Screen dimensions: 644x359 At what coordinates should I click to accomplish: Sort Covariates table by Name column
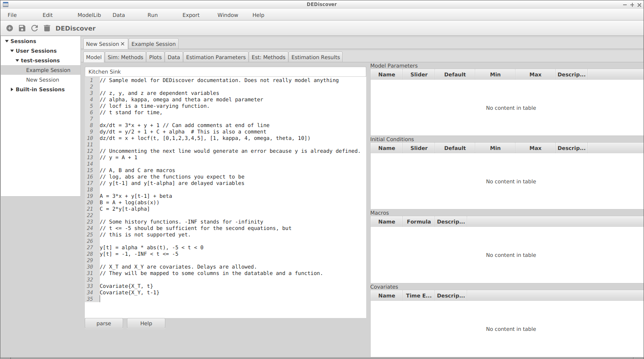pyautogui.click(x=387, y=295)
